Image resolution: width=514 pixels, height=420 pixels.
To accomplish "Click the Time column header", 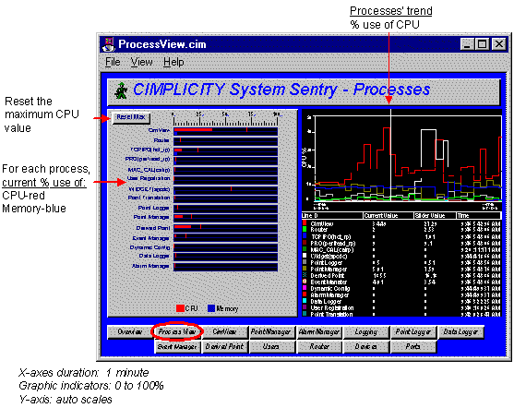I will (479, 215).
